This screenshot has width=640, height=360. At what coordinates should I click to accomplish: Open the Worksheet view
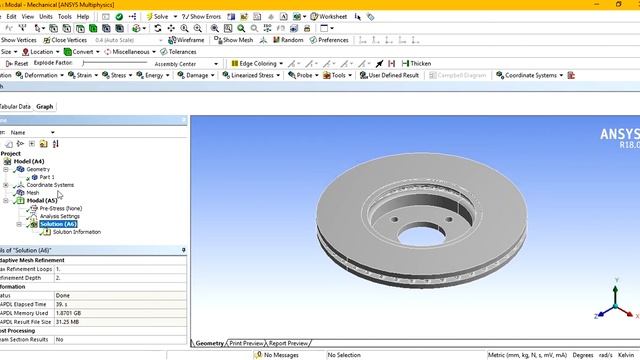[329, 16]
